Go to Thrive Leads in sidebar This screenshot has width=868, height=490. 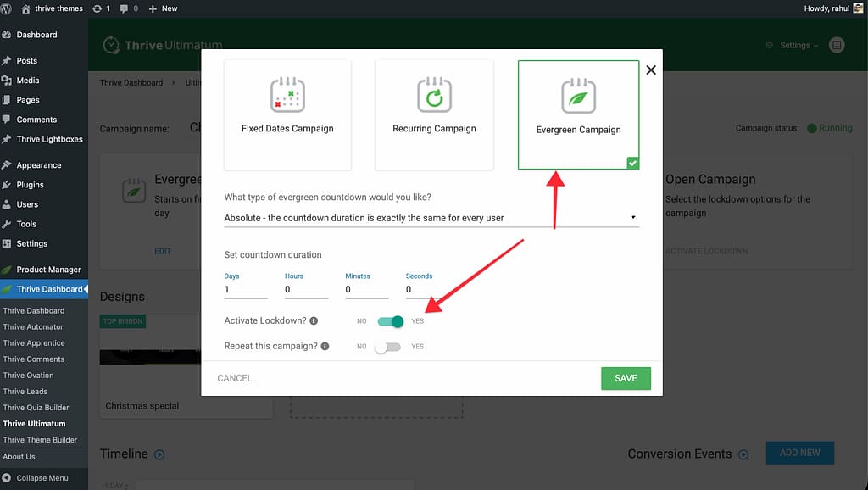pyautogui.click(x=25, y=392)
